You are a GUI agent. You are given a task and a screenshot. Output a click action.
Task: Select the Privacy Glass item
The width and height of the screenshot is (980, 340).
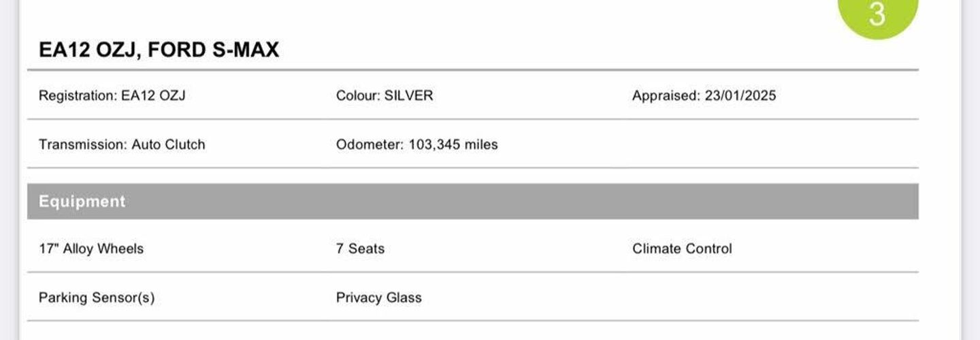coord(378,298)
